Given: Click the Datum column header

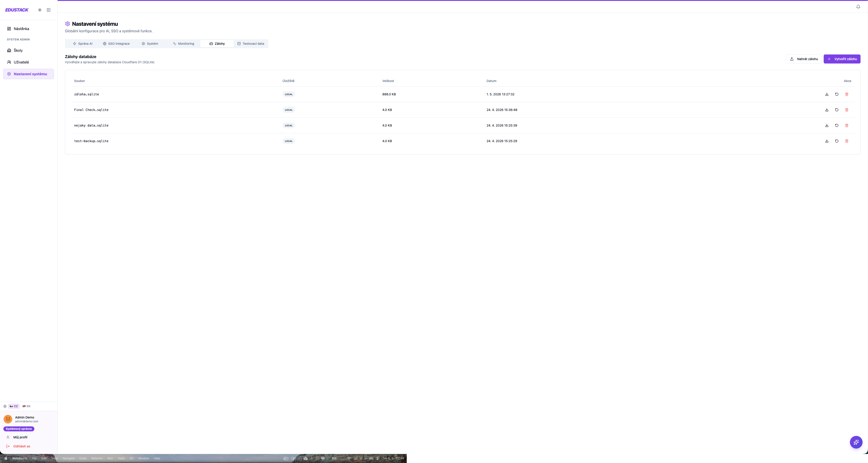Looking at the screenshot, I should click(x=491, y=81).
